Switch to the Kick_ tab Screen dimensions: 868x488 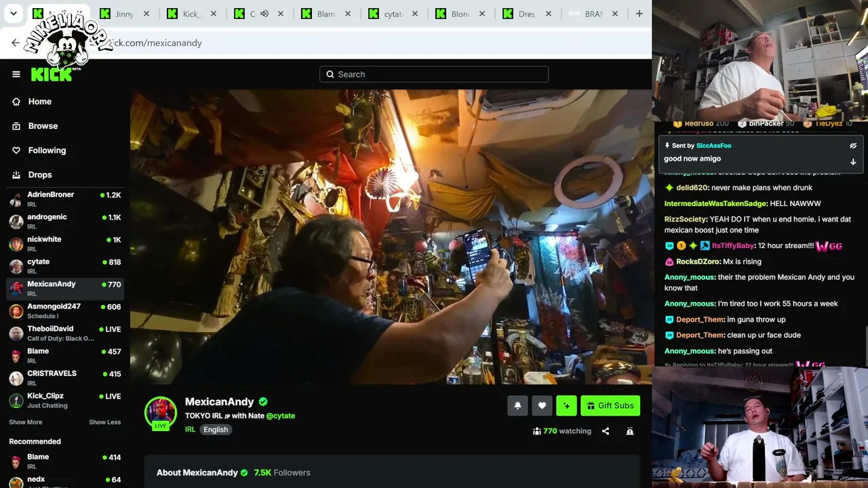(192, 14)
